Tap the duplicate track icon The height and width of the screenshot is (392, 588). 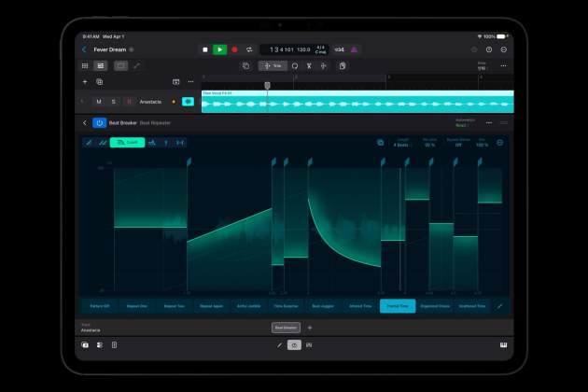point(99,82)
